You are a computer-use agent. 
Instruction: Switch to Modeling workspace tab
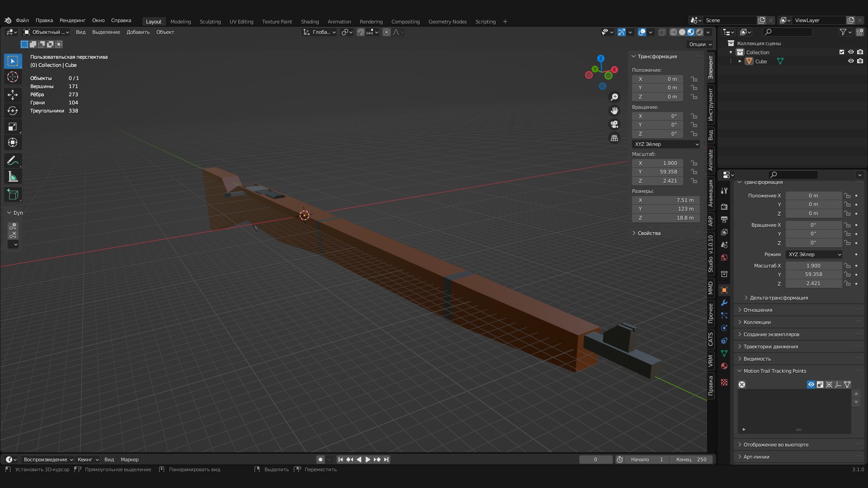[180, 22]
